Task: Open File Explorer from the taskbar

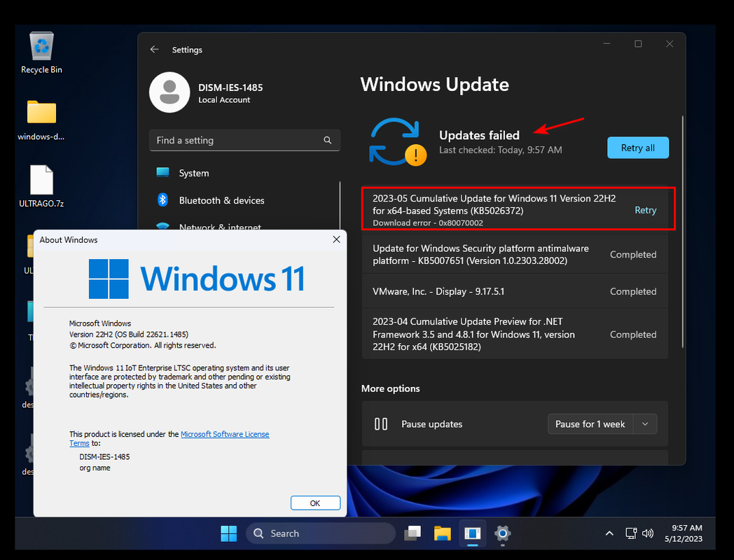Action: pyautogui.click(x=443, y=533)
